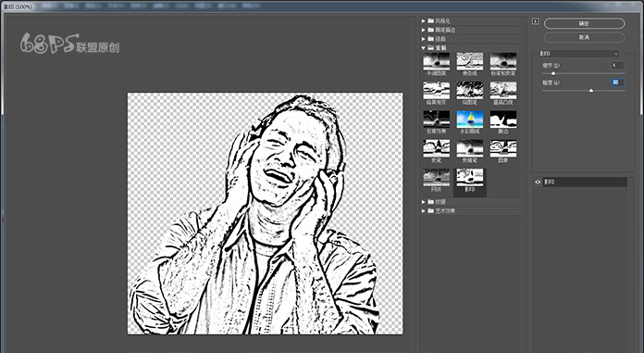
Task: Select the Stamp (图章) filter thumbnail
Action: click(503, 148)
